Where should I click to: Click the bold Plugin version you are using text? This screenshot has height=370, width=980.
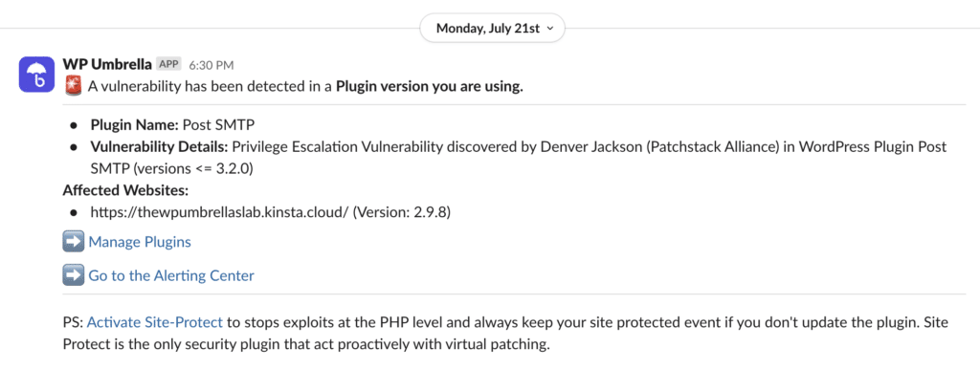(430, 87)
